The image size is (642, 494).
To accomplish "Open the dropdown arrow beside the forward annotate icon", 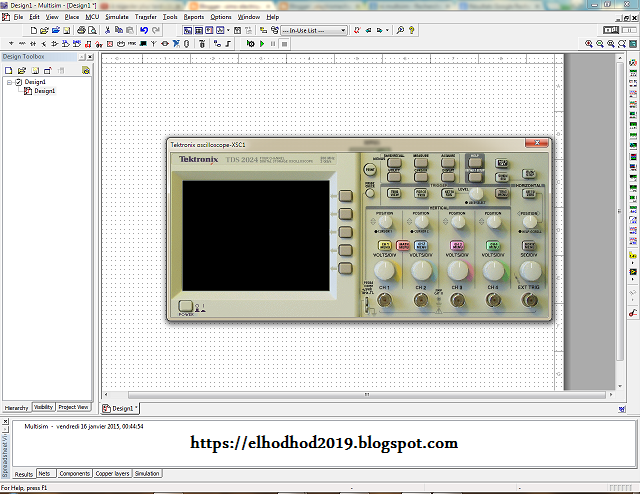I will point(387,30).
